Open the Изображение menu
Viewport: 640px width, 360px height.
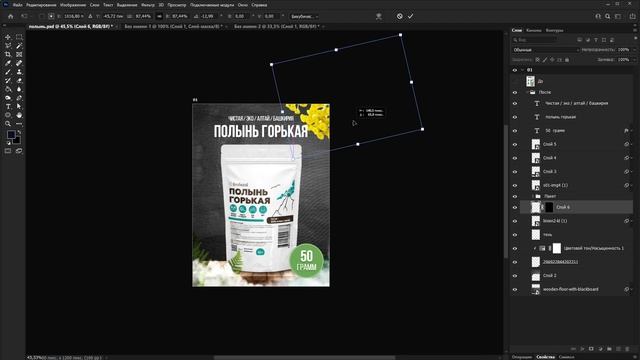click(73, 5)
